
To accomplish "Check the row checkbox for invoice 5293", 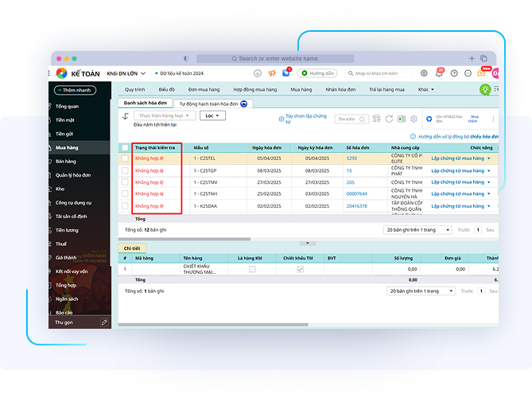I will 125,158.
